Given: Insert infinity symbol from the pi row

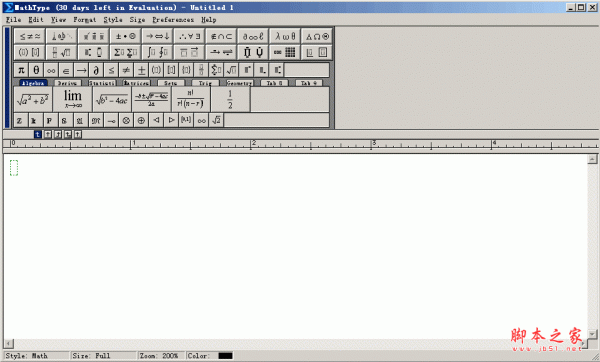Looking at the screenshot, I should 51,70.
